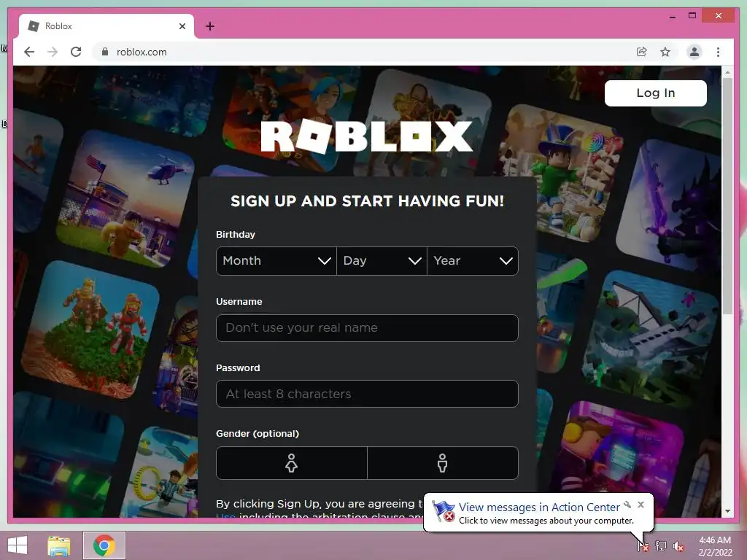This screenshot has width=747, height=560.
Task: Go back with the browser back arrow
Action: 29,52
